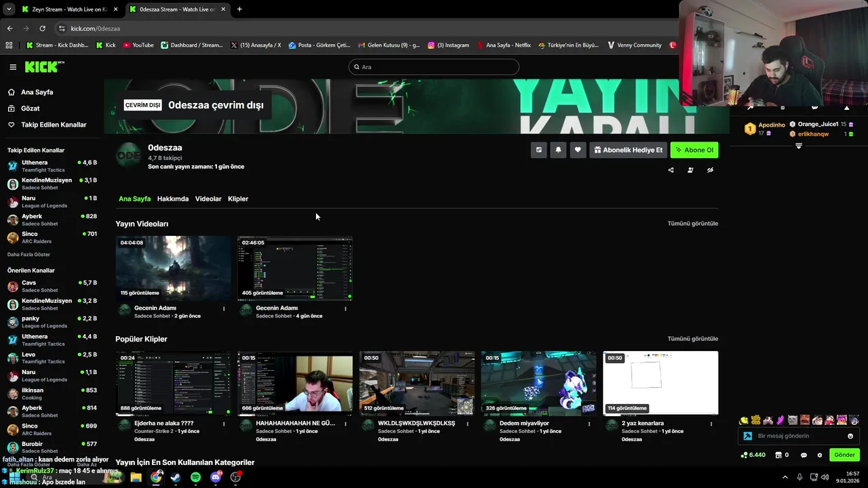Open Cavs in recommended channels
The width and height of the screenshot is (868, 488).
click(52, 286)
